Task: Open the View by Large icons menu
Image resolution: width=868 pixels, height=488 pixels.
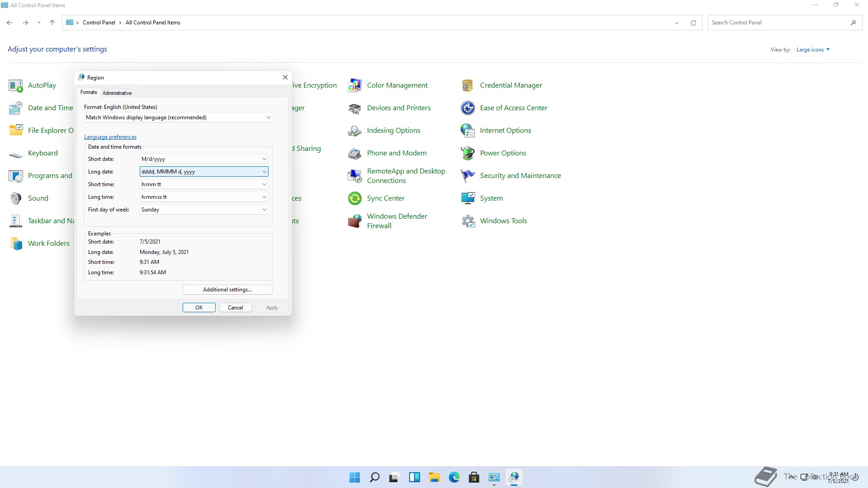Action: pos(812,50)
